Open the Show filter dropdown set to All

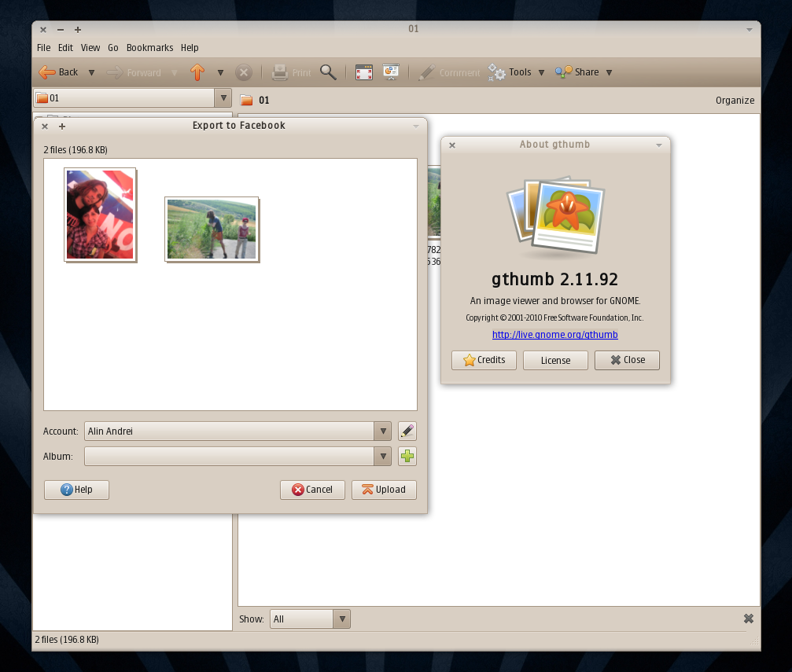(310, 619)
